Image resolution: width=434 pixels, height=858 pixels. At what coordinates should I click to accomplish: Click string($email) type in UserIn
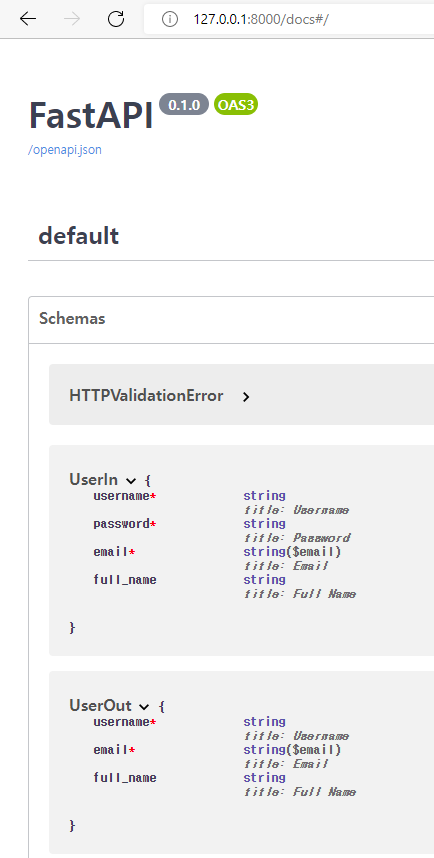pyautogui.click(x=292, y=551)
